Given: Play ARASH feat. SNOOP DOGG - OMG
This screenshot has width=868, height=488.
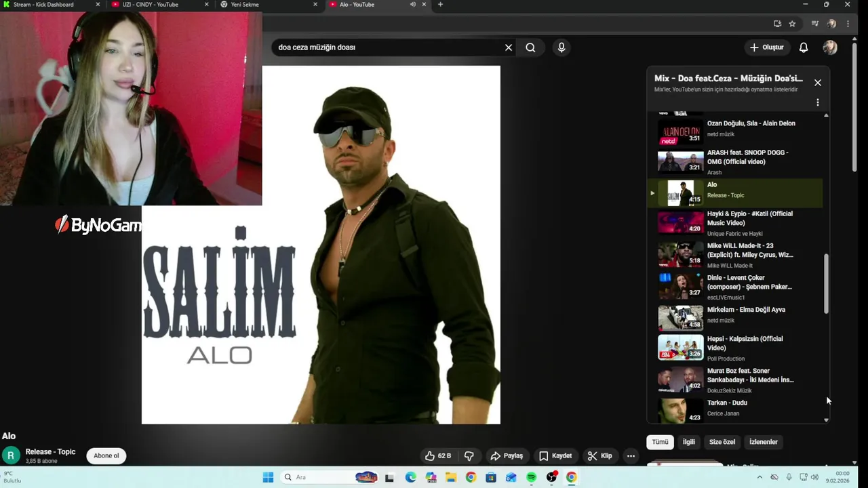Looking at the screenshot, I should 735,163.
